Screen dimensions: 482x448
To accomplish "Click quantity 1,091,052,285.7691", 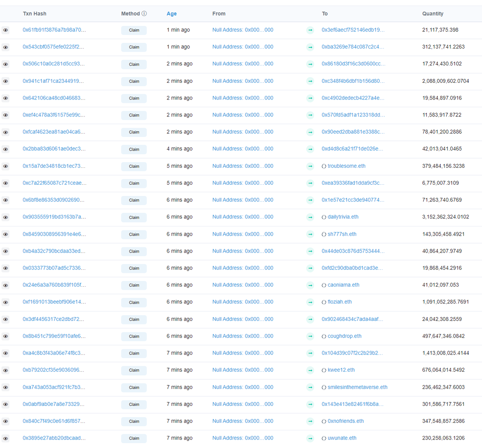I will 445,302.
